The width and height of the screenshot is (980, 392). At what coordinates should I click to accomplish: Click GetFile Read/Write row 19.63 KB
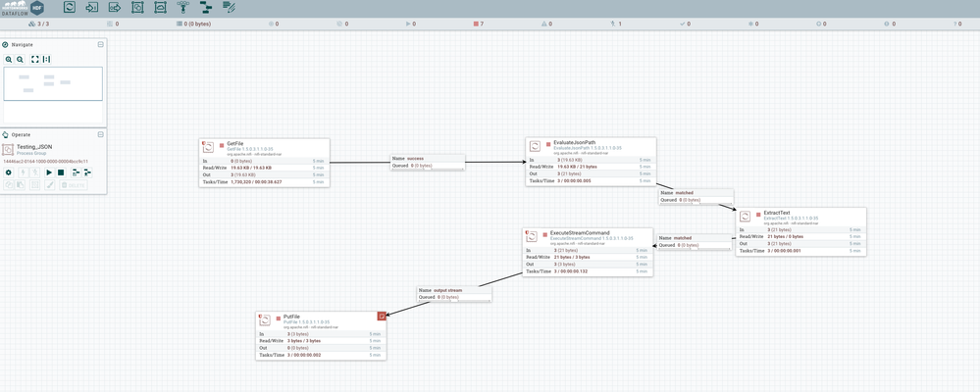(x=264, y=168)
